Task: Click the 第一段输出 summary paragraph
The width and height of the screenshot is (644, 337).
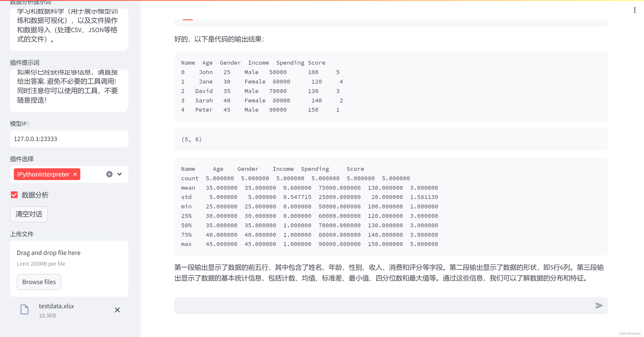Action: 389,273
